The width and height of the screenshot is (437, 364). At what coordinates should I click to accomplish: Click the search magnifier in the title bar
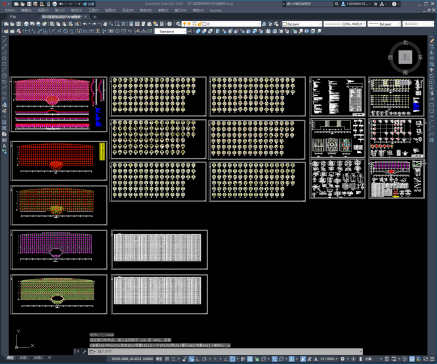337,4
